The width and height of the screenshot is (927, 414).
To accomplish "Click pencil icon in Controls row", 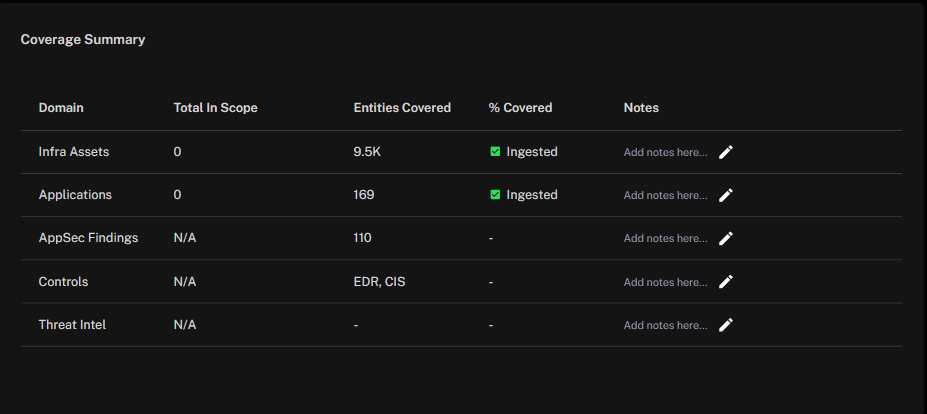I will pyautogui.click(x=725, y=282).
